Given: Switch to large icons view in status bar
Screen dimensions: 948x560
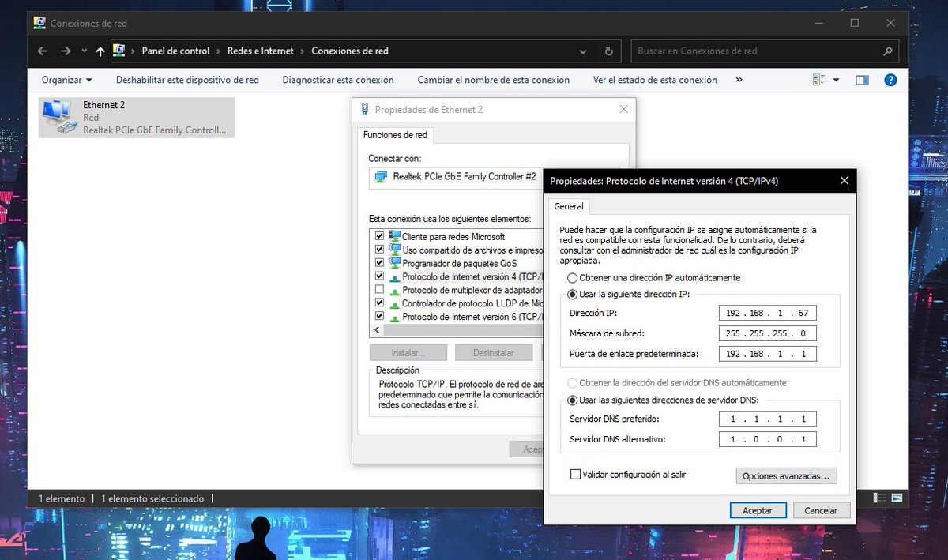Looking at the screenshot, I should click(x=898, y=498).
